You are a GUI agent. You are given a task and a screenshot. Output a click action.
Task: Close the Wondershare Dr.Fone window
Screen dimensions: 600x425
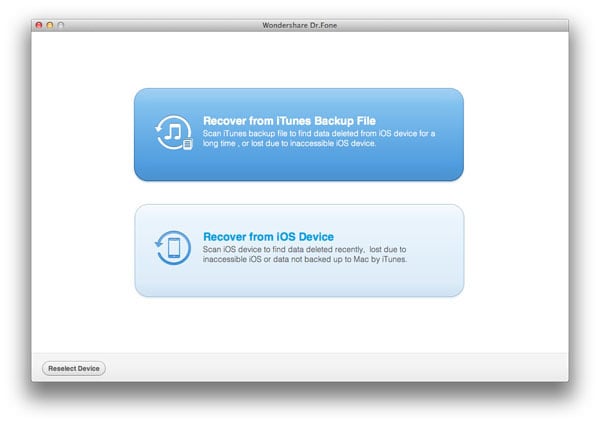click(x=39, y=25)
